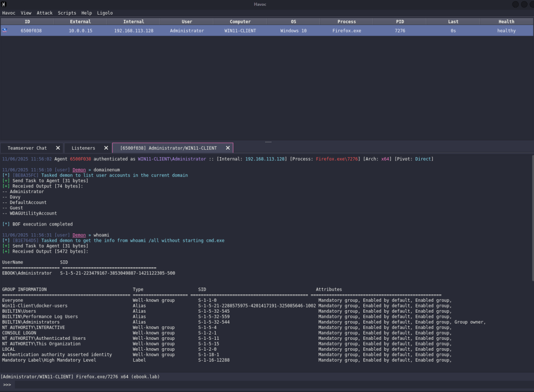This screenshot has height=392, width=534.
Task: Close the Listeners tab
Action: pyautogui.click(x=106, y=148)
